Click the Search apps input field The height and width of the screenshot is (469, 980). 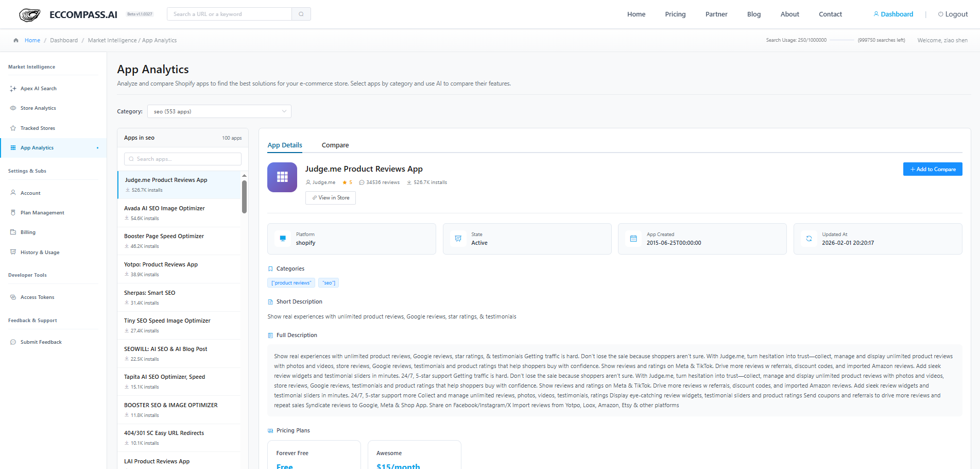tap(183, 159)
